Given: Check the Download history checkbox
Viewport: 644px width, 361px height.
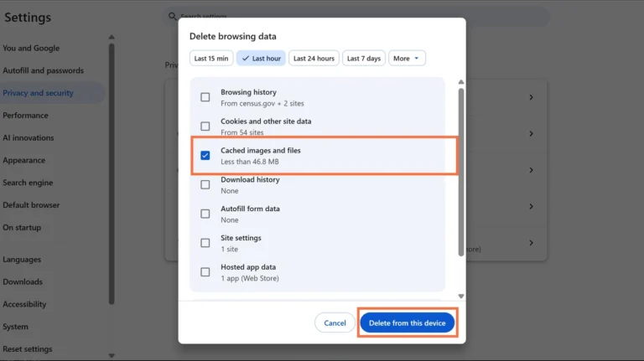Looking at the screenshot, I should (x=205, y=184).
